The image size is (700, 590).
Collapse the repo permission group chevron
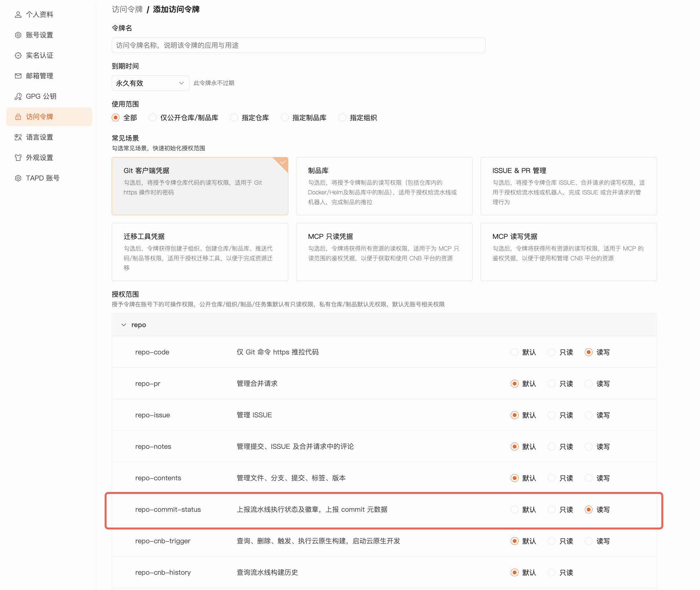tap(124, 325)
